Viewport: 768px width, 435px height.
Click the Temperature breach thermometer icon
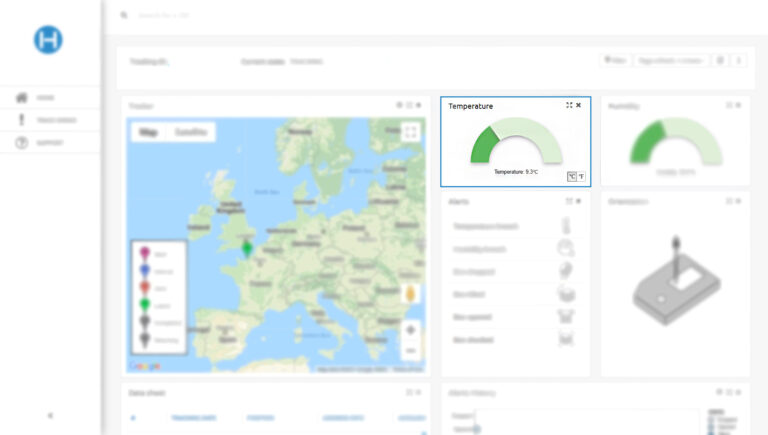566,226
